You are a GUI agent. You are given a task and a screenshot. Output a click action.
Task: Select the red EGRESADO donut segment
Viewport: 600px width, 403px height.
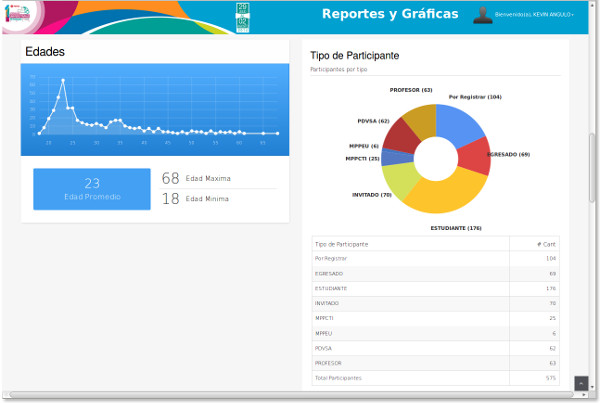pyautogui.click(x=474, y=157)
